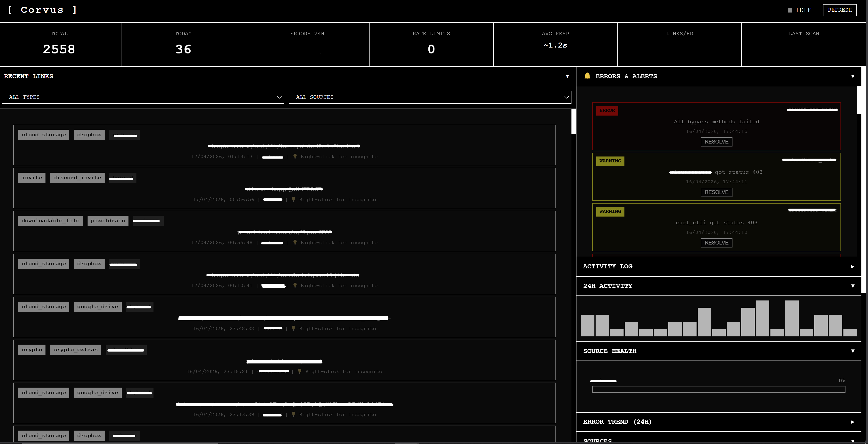
Task: Click the RECENT LINKS header title
Action: tap(28, 76)
